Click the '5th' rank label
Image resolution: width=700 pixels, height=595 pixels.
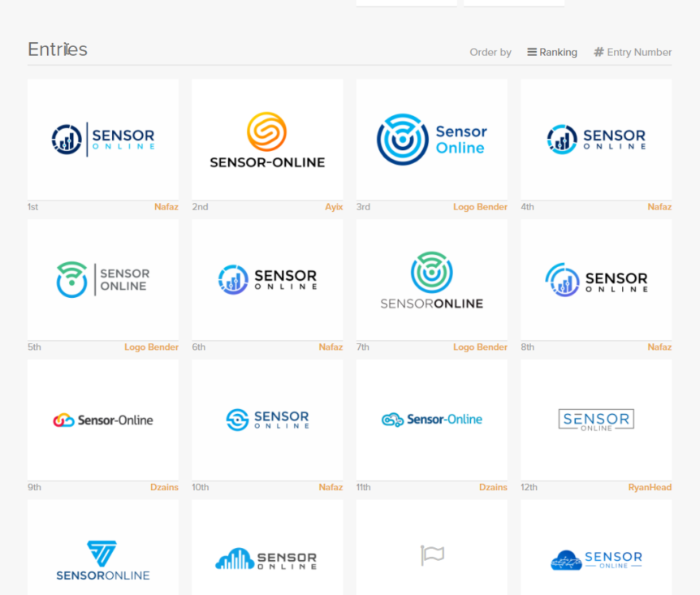(x=34, y=347)
